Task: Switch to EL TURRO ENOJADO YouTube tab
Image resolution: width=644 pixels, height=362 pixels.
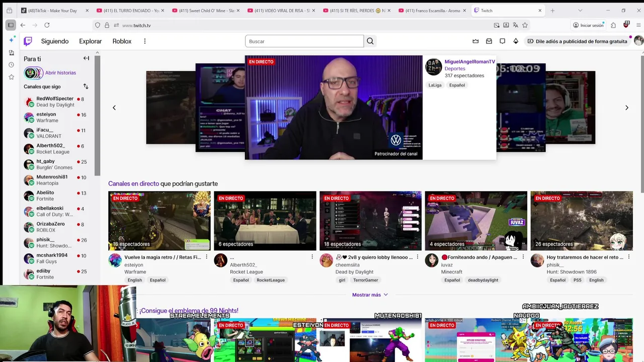Action: tap(130, 10)
